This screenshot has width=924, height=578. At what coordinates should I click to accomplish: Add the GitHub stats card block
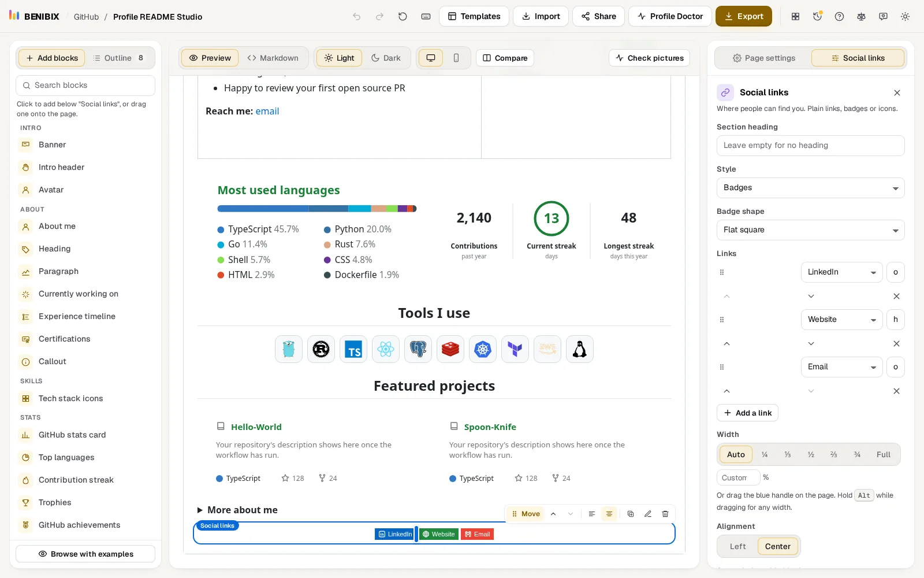[85, 435]
